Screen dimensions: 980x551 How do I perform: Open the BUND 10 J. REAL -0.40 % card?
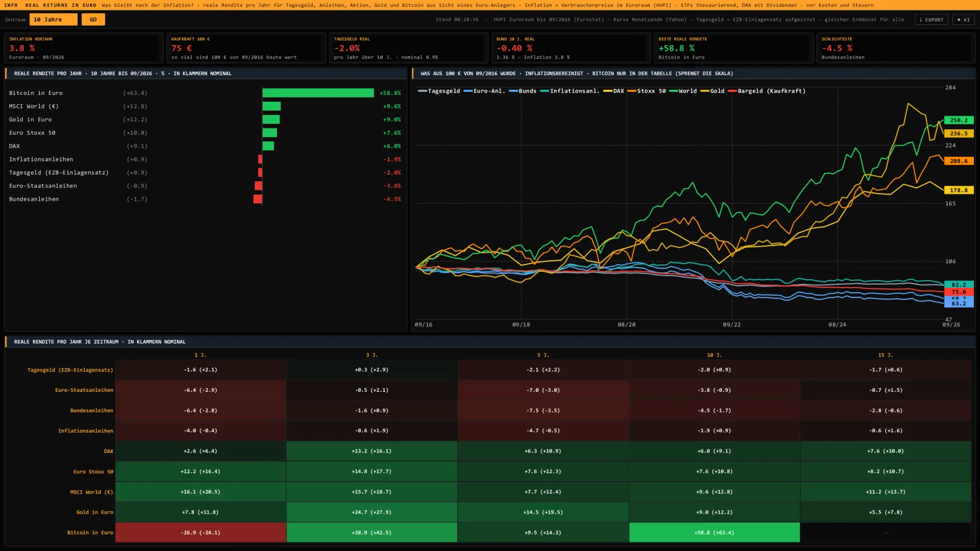coord(571,48)
